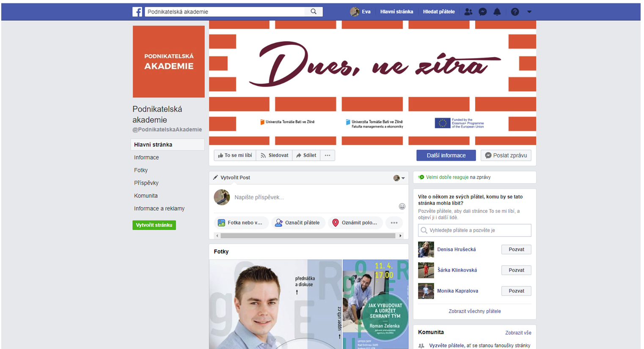Open the Informace section in sidebar
The width and height of the screenshot is (644, 349).
click(x=146, y=157)
